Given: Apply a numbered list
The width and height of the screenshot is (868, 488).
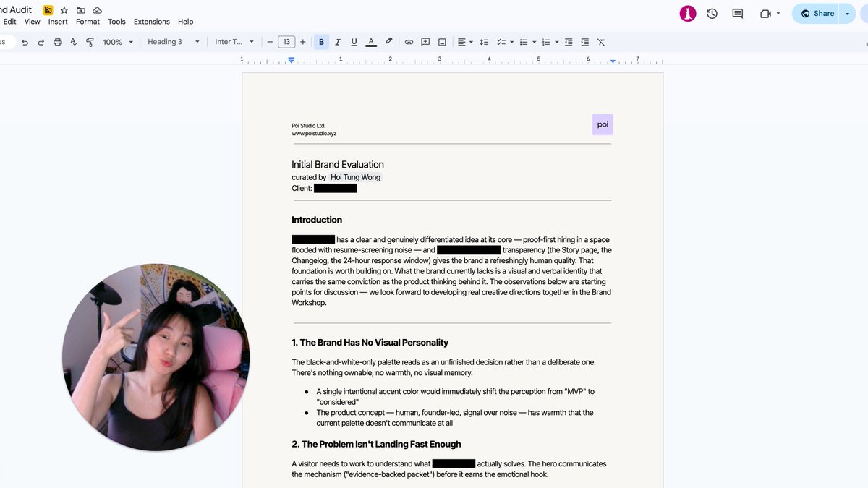Looking at the screenshot, I should (546, 42).
